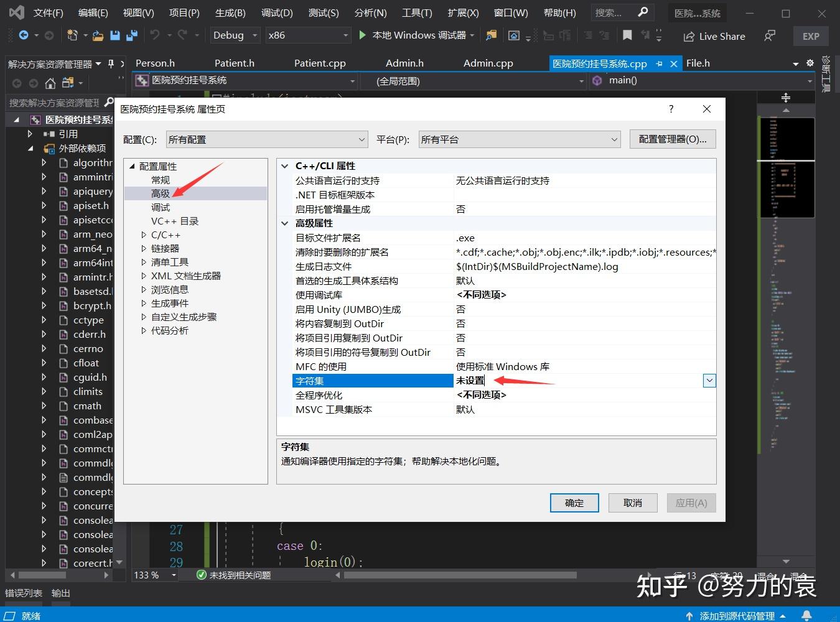Close the 医院预约挂号系统.cpp tab
The height and width of the screenshot is (622, 840).
(674, 63)
